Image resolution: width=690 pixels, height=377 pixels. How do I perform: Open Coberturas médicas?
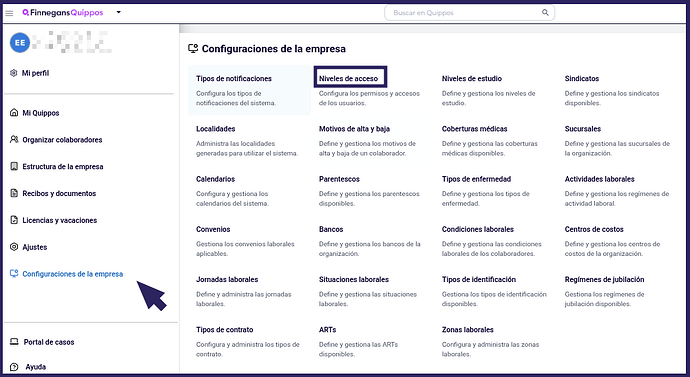[474, 129]
